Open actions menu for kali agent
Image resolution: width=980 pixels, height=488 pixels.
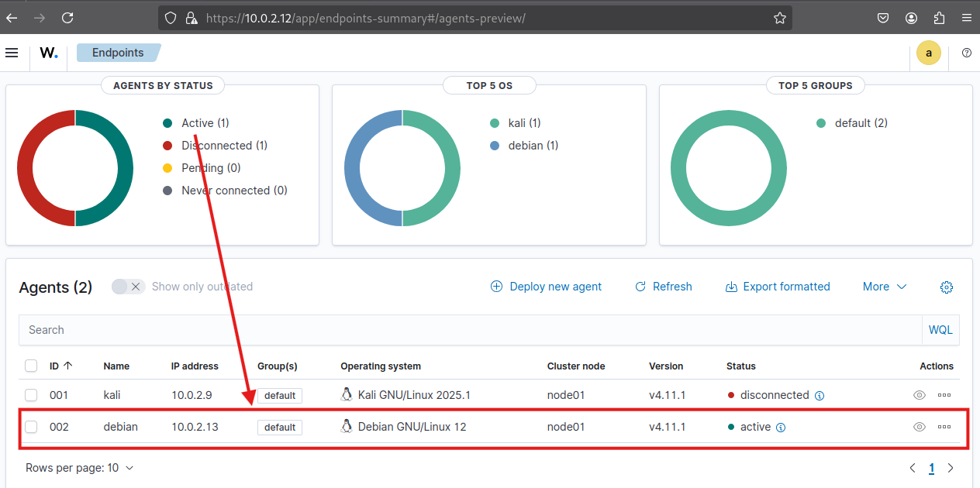tap(944, 395)
